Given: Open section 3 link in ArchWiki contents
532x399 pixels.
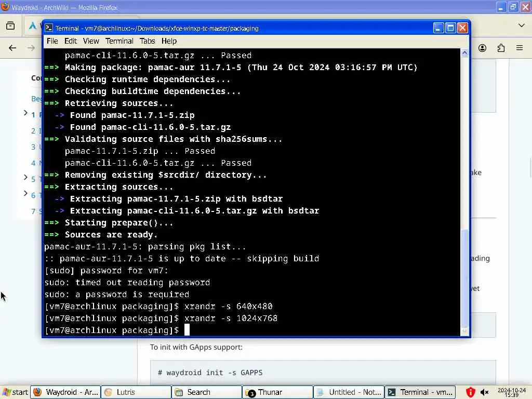Looking at the screenshot, I should point(36,147).
